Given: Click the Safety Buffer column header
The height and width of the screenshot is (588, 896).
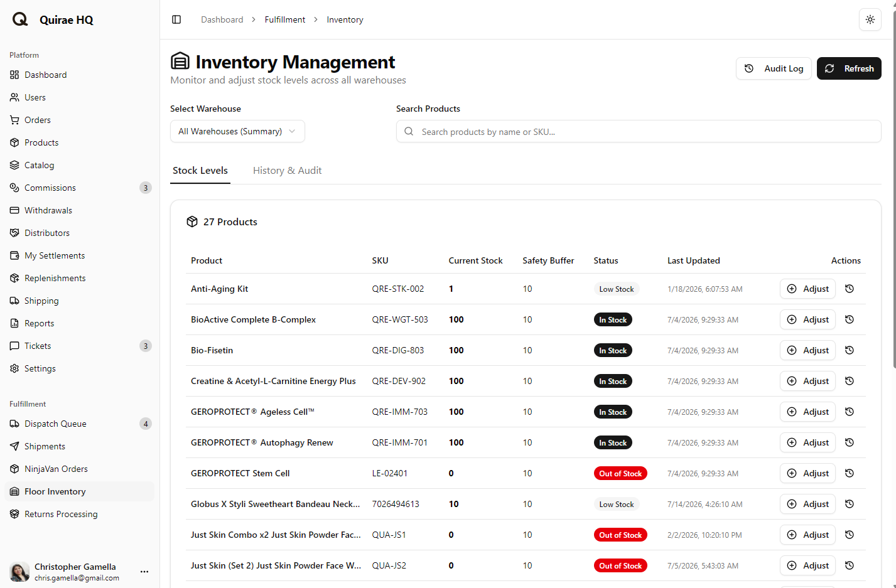Looking at the screenshot, I should click(x=548, y=260).
